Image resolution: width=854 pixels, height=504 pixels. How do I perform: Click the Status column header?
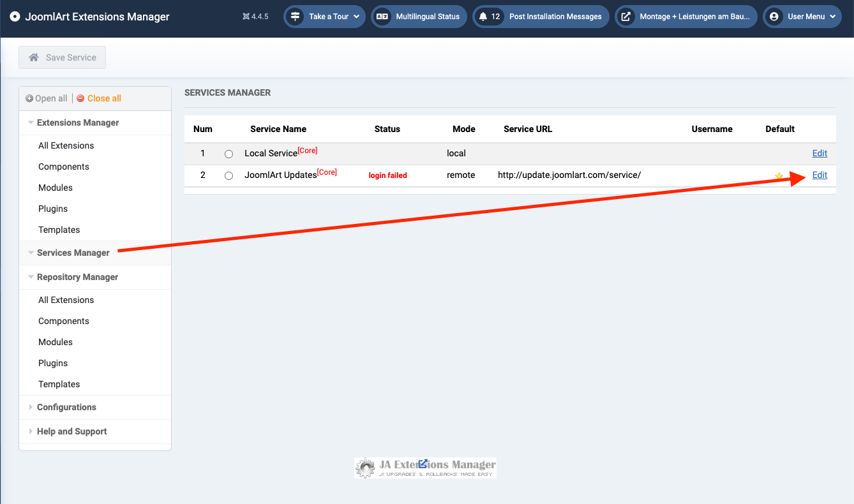(x=387, y=129)
